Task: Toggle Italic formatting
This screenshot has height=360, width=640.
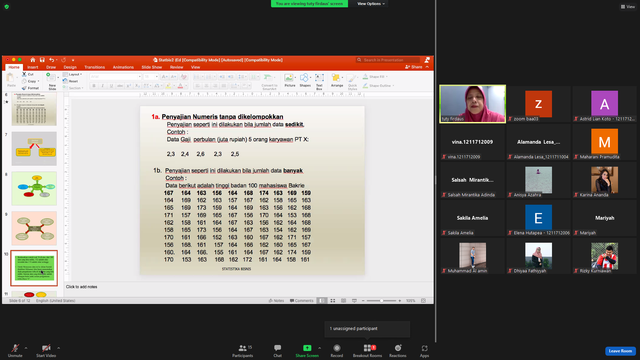Action: pyautogui.click(x=102, y=86)
